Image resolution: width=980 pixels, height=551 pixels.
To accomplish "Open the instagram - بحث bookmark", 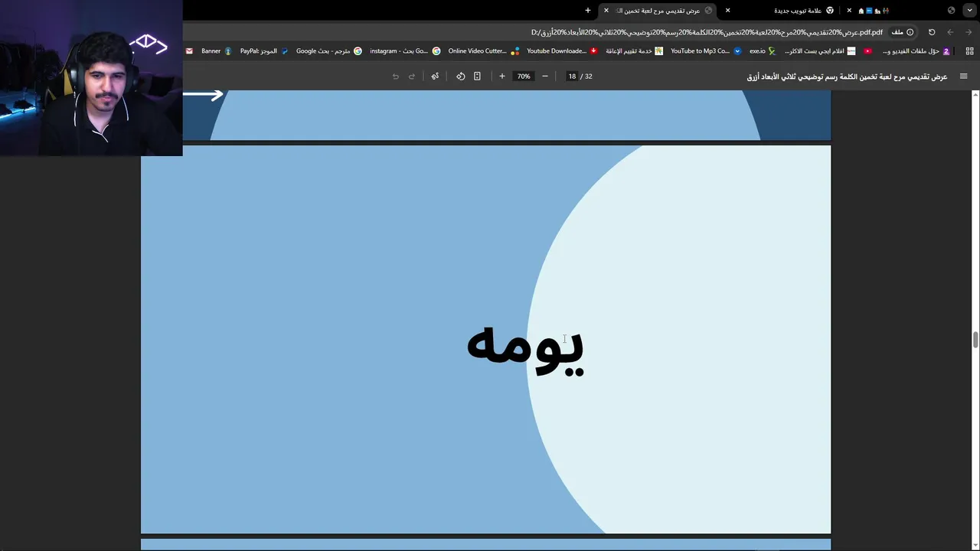I will [x=405, y=51].
